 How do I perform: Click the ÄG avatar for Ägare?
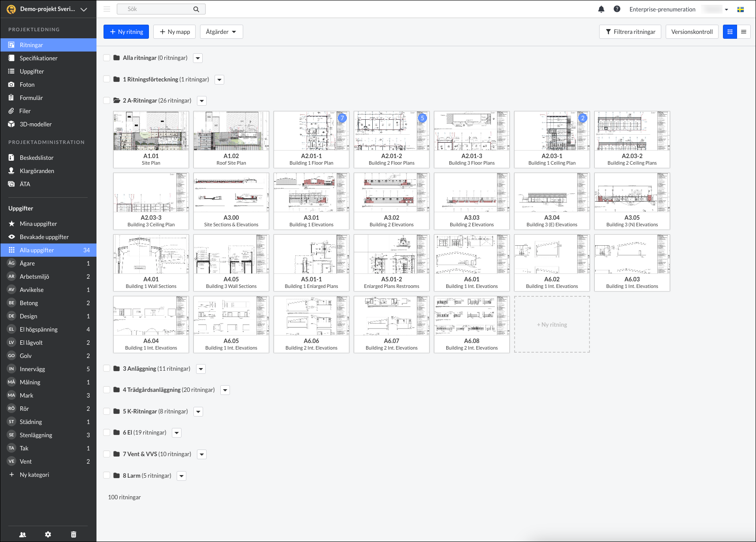pos(11,263)
